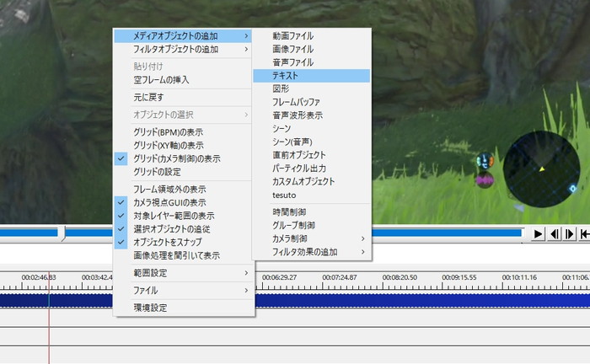Viewport: 590px width, 364px height.
Task: Jump to the first frame button
Action: tap(584, 234)
